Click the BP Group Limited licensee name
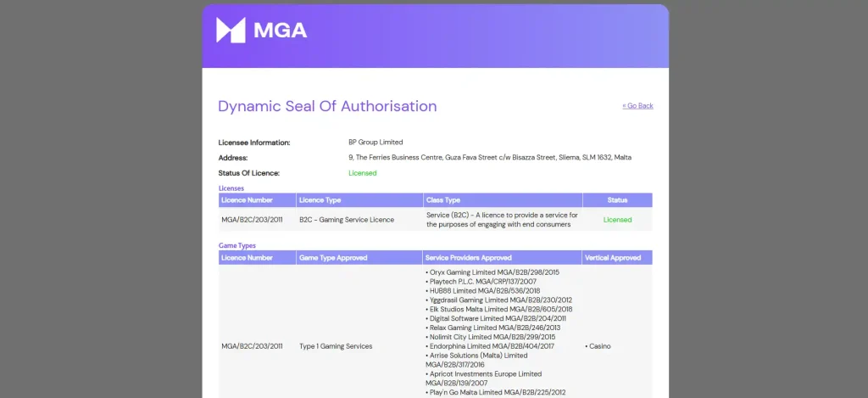 click(376, 143)
